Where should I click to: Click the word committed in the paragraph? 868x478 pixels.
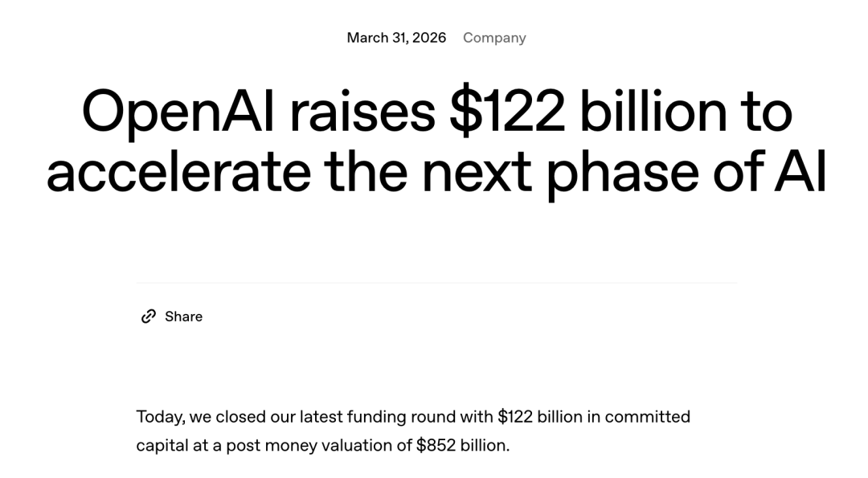pos(647,417)
